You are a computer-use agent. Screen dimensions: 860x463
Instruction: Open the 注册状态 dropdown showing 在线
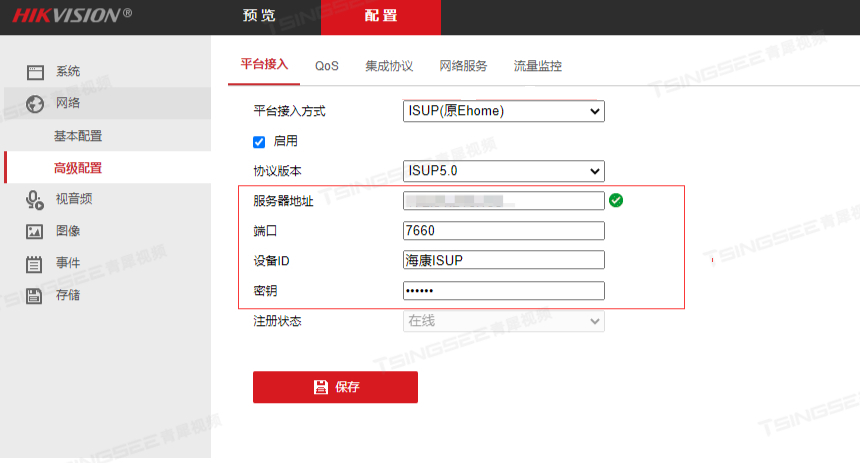(x=503, y=321)
